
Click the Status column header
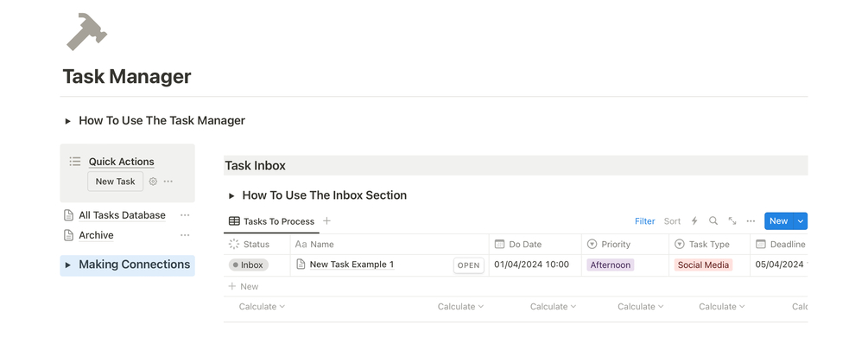[257, 245]
